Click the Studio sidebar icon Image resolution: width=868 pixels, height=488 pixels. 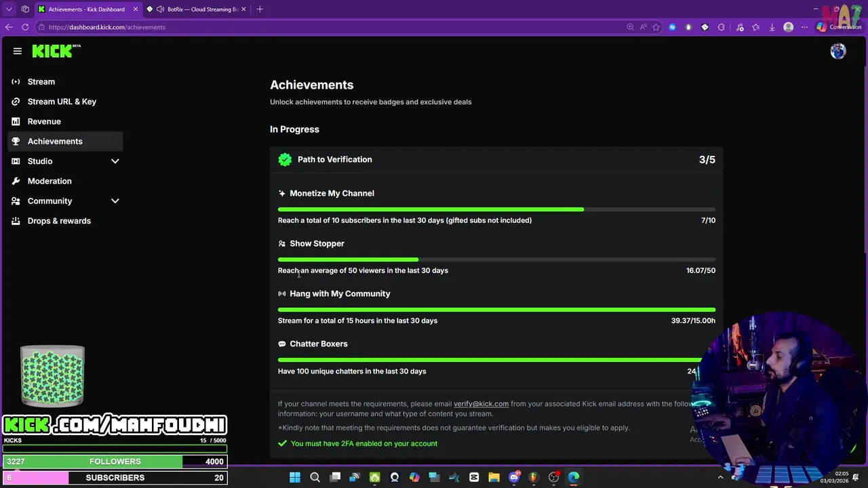(x=16, y=161)
